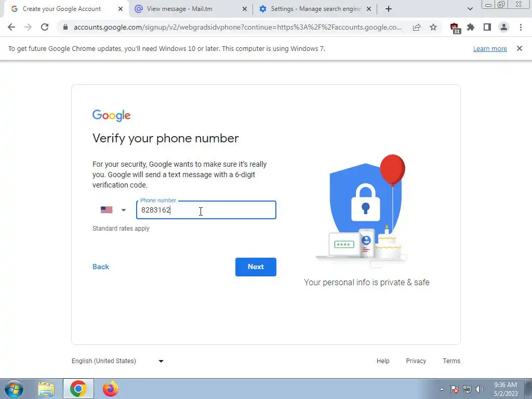Screen dimensions: 532x399
Task: Open the Learn more link
Action: tap(489, 48)
